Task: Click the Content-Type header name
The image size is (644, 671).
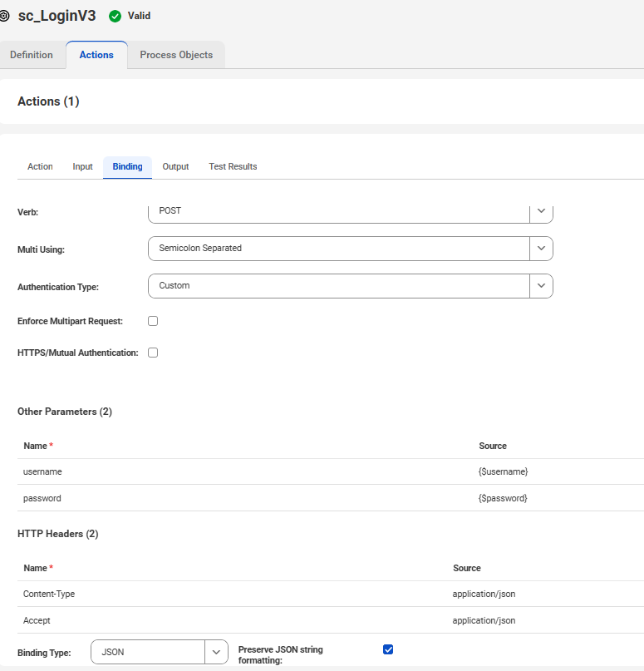Action: click(49, 594)
